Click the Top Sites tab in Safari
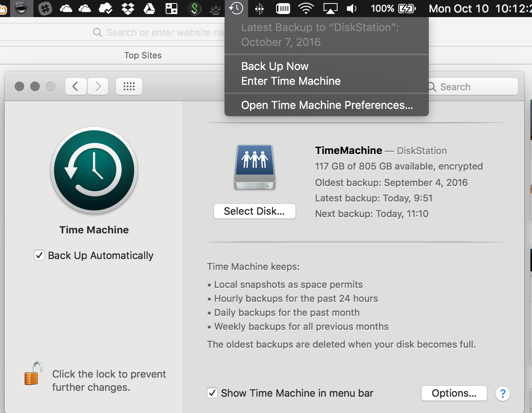Image resolution: width=532 pixels, height=413 pixels. (x=143, y=55)
